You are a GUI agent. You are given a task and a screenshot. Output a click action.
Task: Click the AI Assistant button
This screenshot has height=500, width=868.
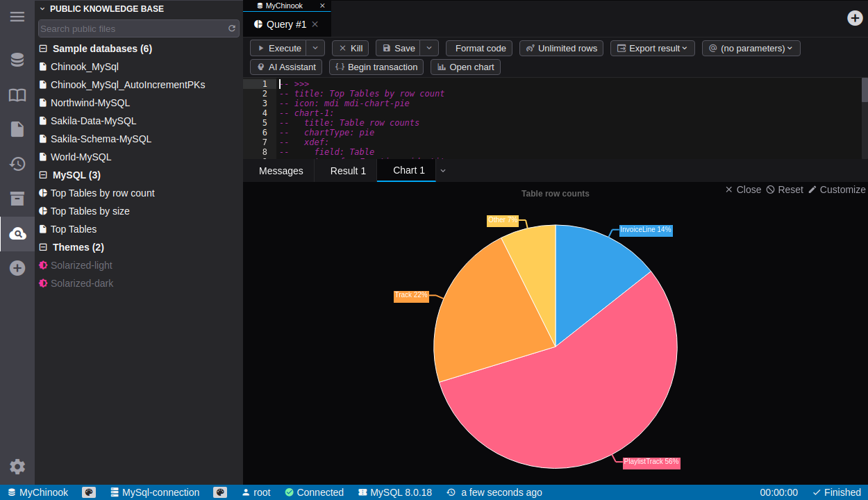click(x=286, y=67)
